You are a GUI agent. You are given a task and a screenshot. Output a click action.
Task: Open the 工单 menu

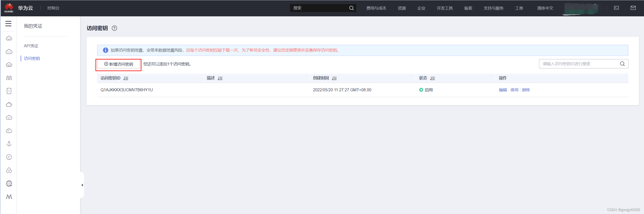[519, 8]
